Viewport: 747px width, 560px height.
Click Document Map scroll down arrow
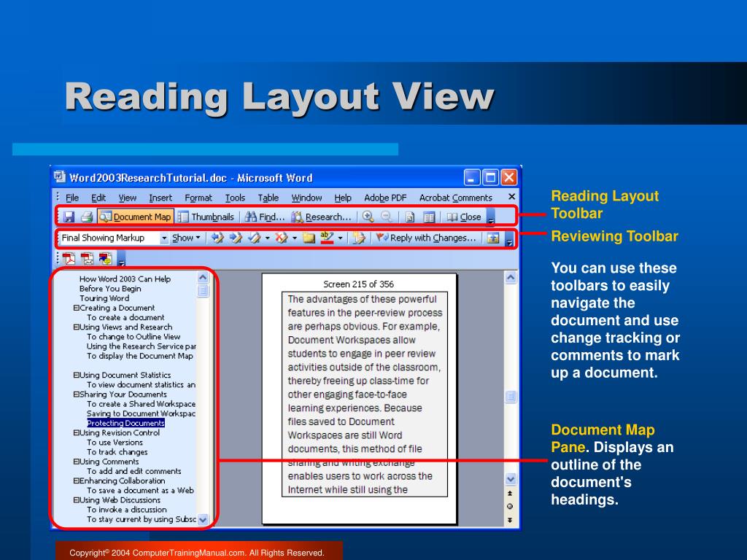pos(203,519)
